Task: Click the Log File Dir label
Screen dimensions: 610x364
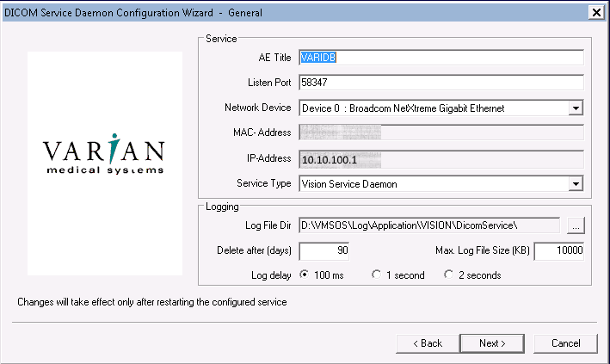Action: (x=268, y=225)
